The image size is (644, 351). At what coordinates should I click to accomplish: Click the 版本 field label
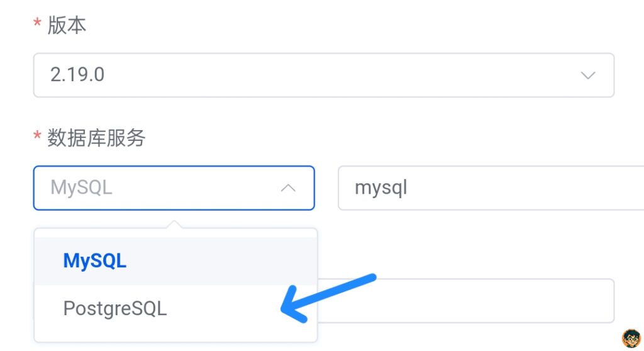coord(67,25)
